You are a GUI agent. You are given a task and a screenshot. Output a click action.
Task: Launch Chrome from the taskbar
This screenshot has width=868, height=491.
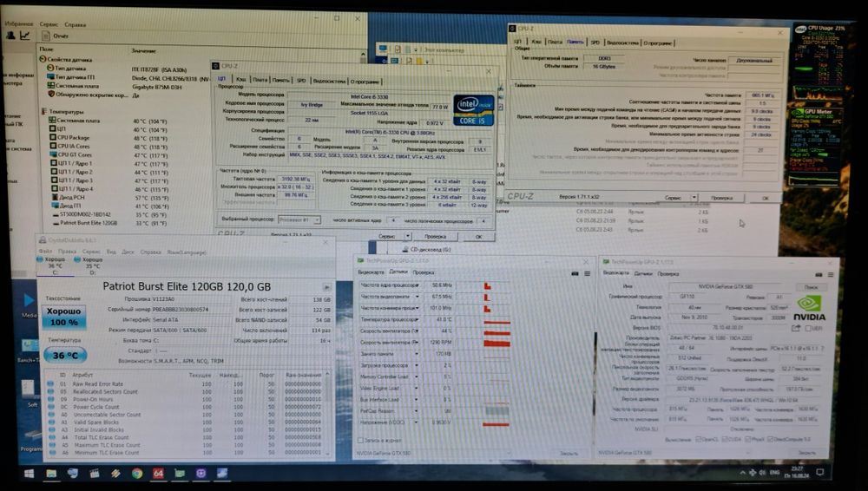tap(137, 474)
